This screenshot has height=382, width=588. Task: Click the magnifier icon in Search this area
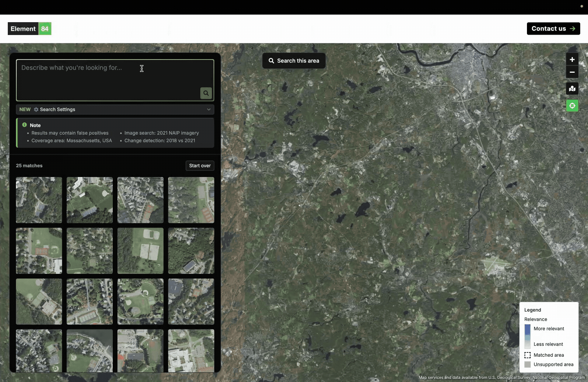271,61
